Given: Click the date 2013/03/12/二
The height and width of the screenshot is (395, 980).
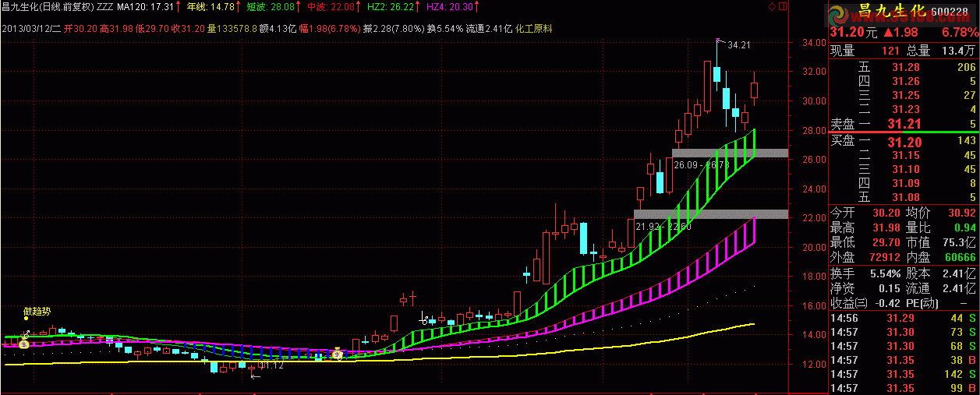Looking at the screenshot, I should [x=31, y=28].
